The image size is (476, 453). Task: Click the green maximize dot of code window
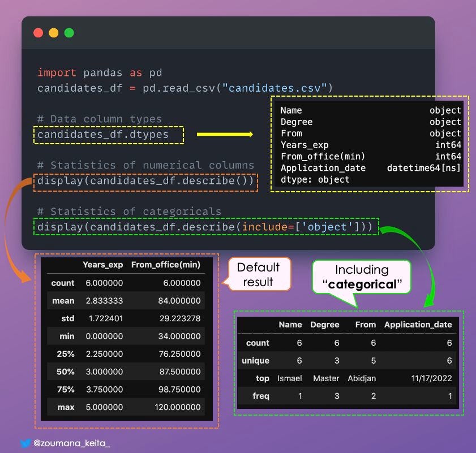coord(69,33)
